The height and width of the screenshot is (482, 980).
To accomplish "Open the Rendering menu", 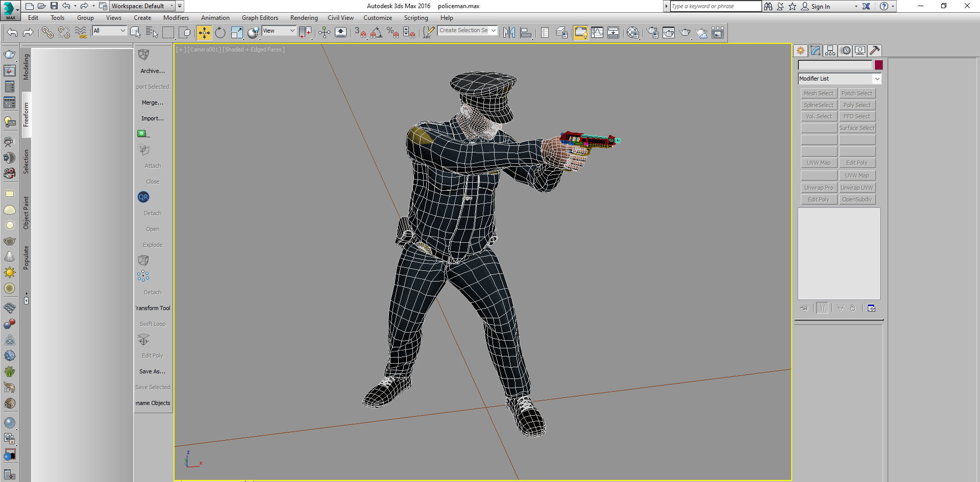I will pos(304,17).
